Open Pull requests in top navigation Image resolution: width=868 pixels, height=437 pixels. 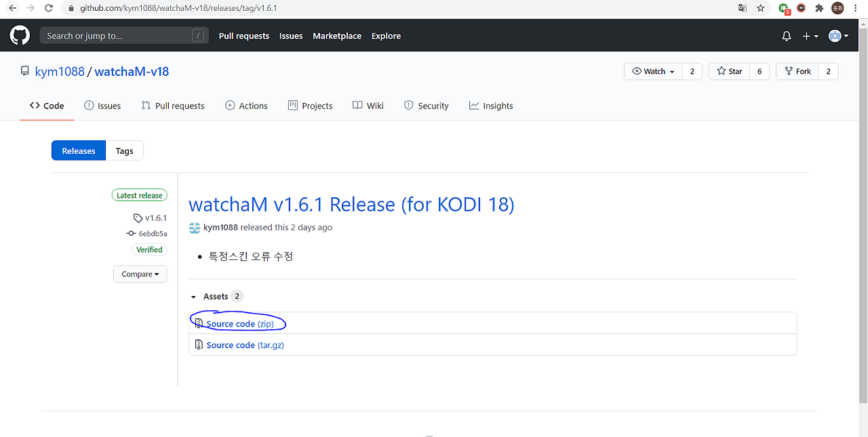point(244,36)
